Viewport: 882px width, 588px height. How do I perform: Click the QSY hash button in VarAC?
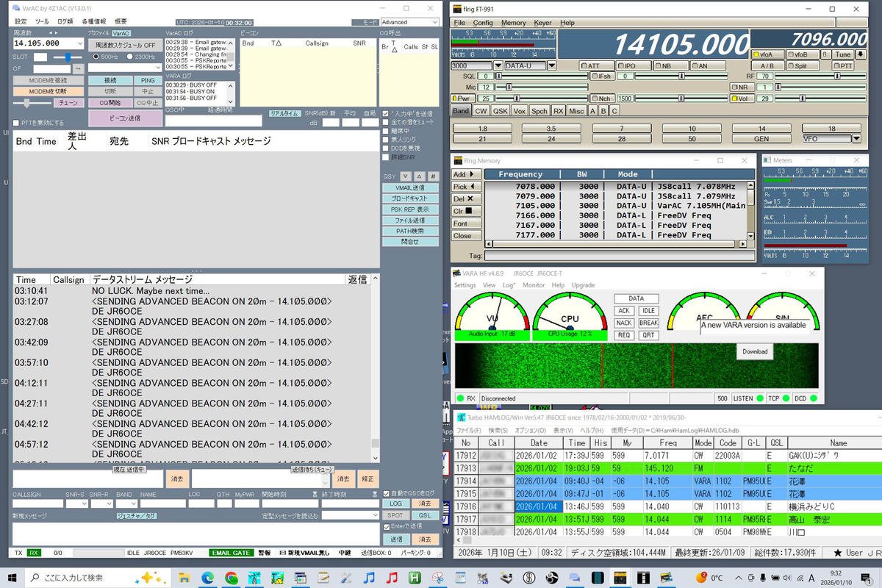433,176
